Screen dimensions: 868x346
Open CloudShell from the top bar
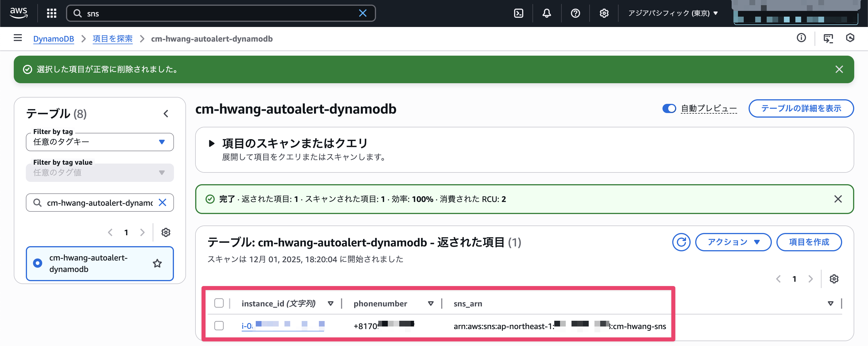[x=518, y=13]
